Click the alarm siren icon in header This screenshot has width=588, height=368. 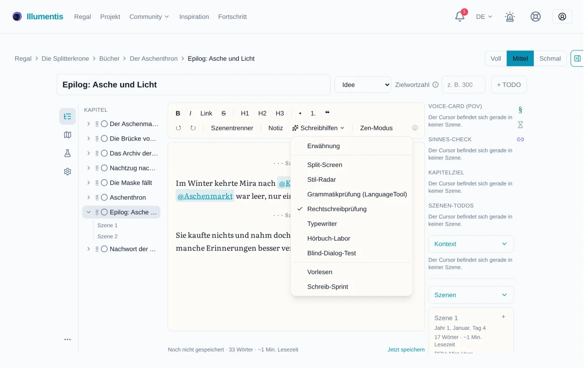(x=510, y=17)
